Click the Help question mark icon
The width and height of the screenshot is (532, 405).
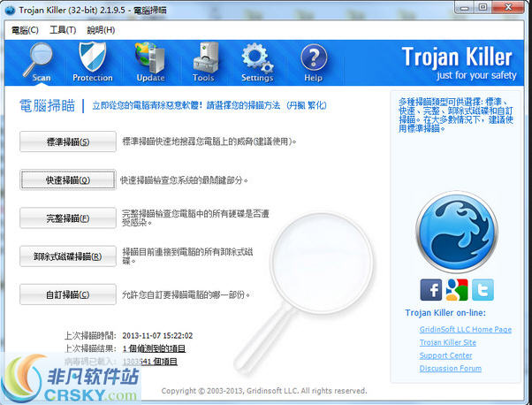point(314,63)
